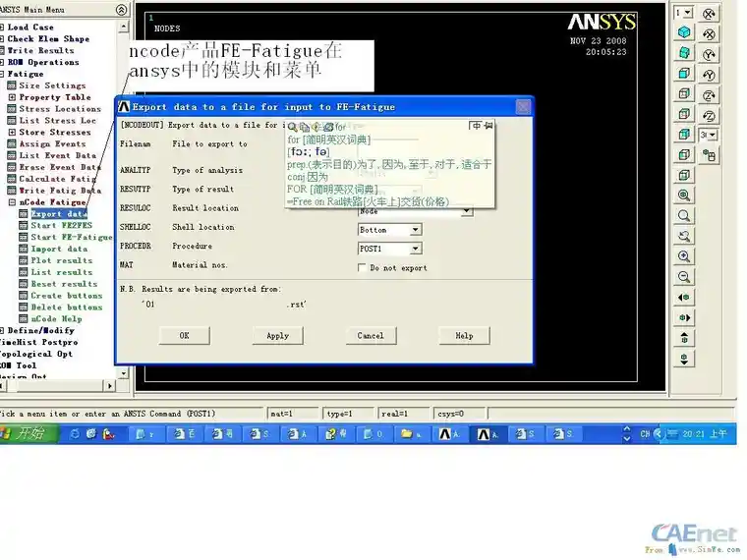Click the Internet Explorer quick launch icon
This screenshot has width=747, height=560.
point(75,434)
